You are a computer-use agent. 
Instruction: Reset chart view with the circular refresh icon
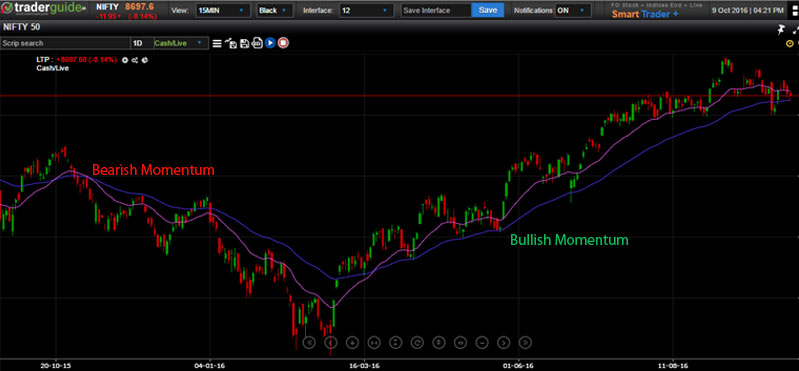[417, 342]
